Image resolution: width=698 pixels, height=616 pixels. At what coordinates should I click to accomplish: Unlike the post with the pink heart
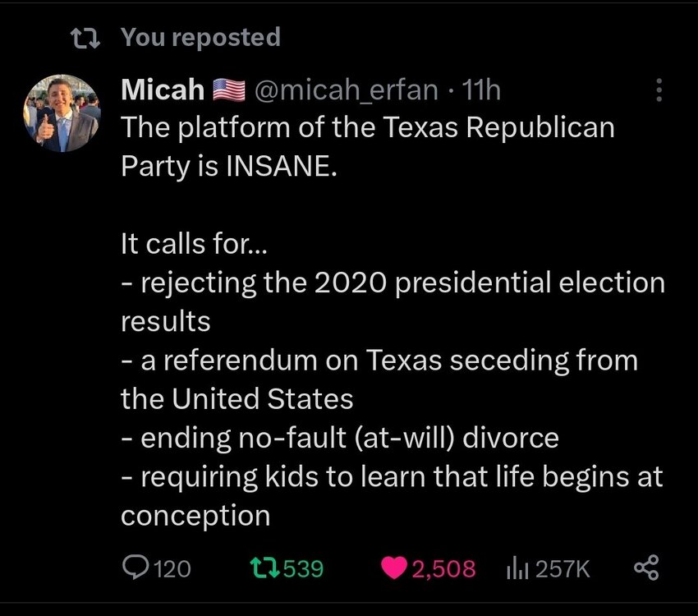pos(396,568)
